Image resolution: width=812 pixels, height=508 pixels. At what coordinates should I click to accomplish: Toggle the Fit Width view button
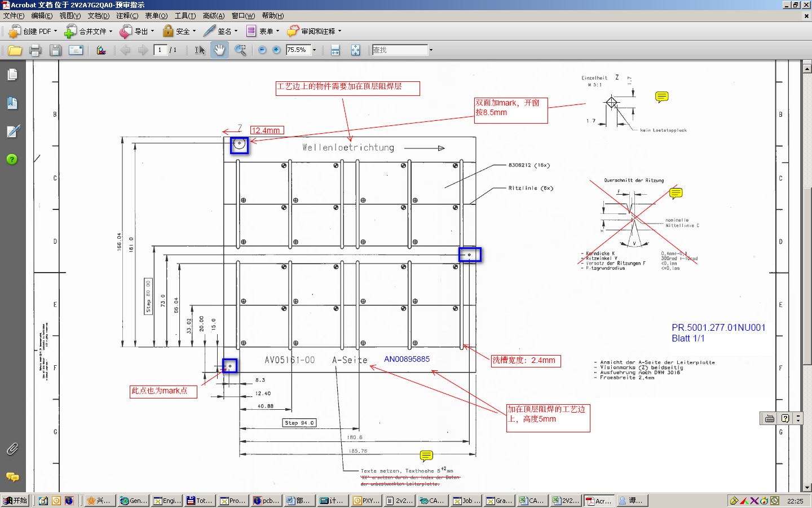tap(335, 50)
